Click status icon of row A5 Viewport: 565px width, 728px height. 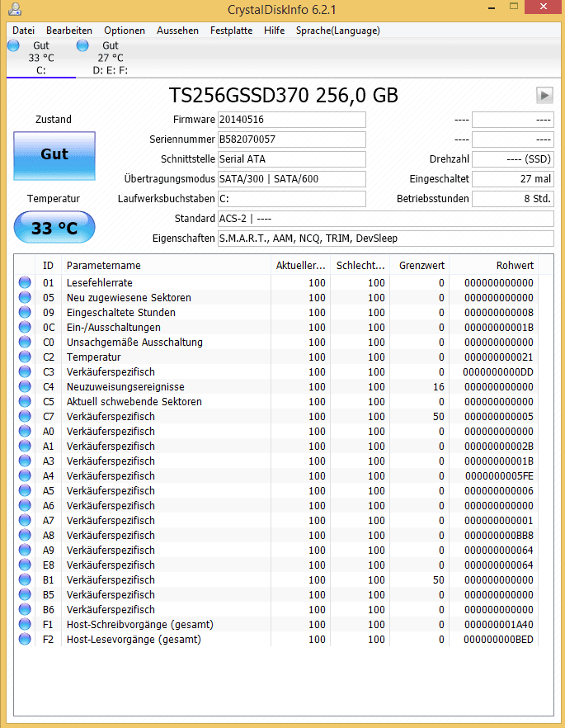[x=25, y=491]
